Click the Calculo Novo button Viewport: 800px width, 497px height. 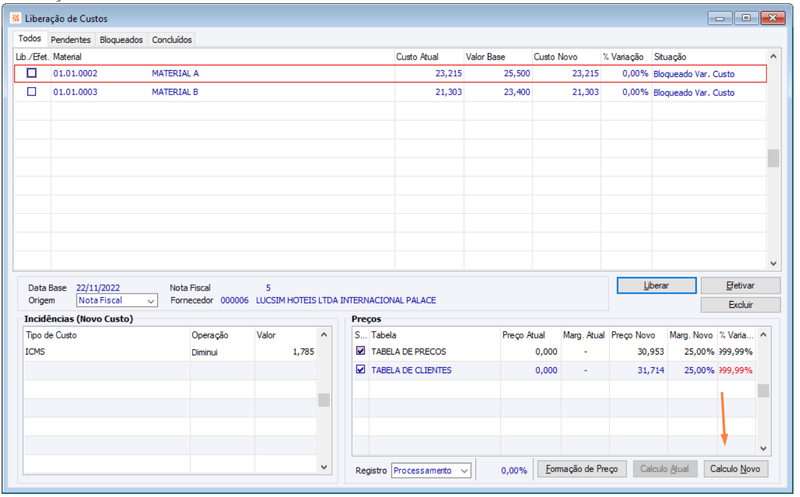coord(735,469)
